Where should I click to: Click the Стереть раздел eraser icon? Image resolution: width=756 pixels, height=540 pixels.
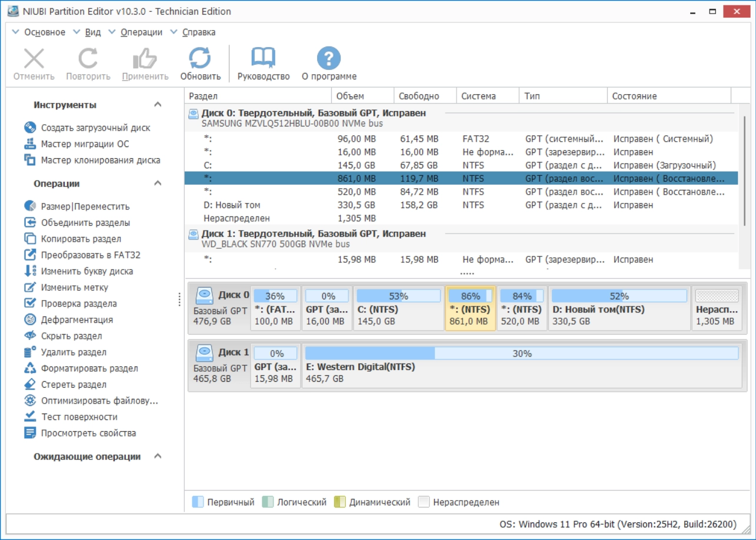click(30, 385)
